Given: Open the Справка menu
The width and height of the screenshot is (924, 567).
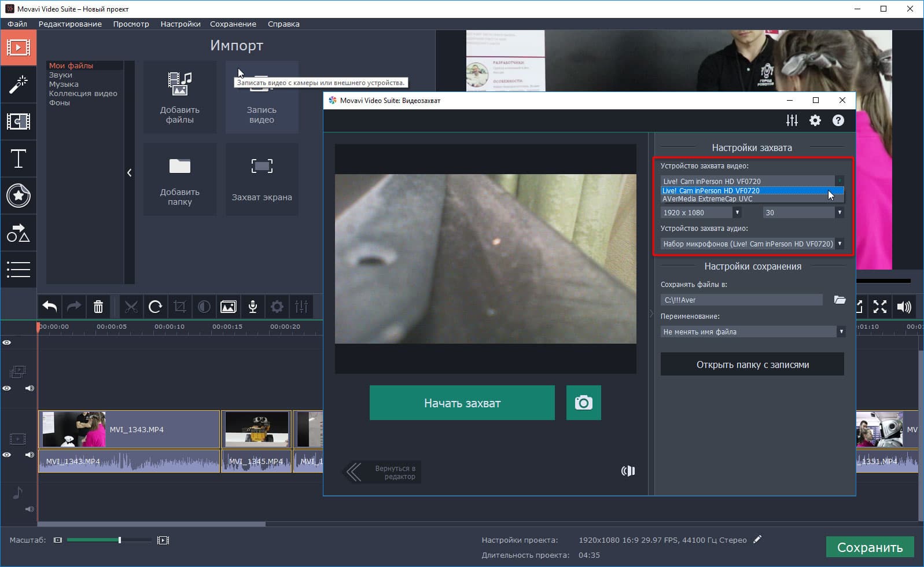Looking at the screenshot, I should point(284,24).
